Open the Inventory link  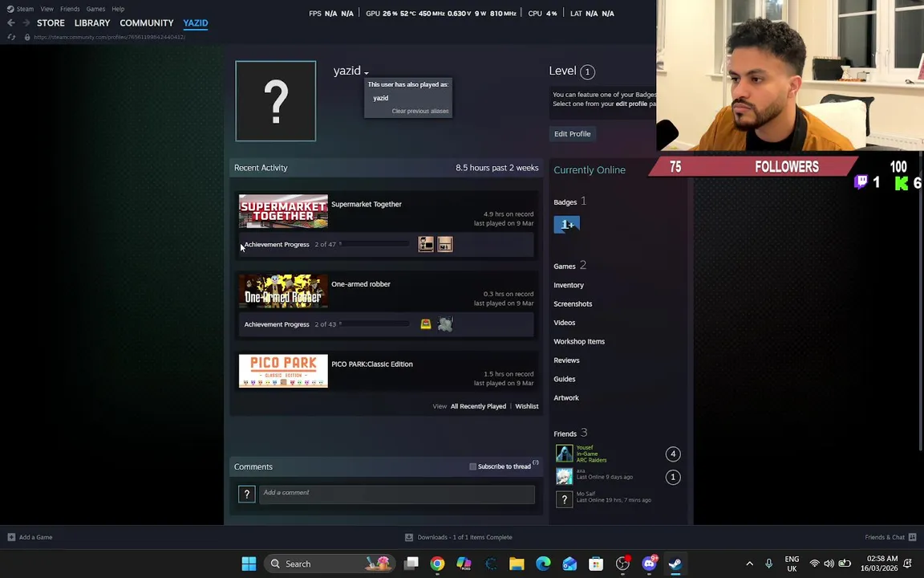[x=569, y=285]
